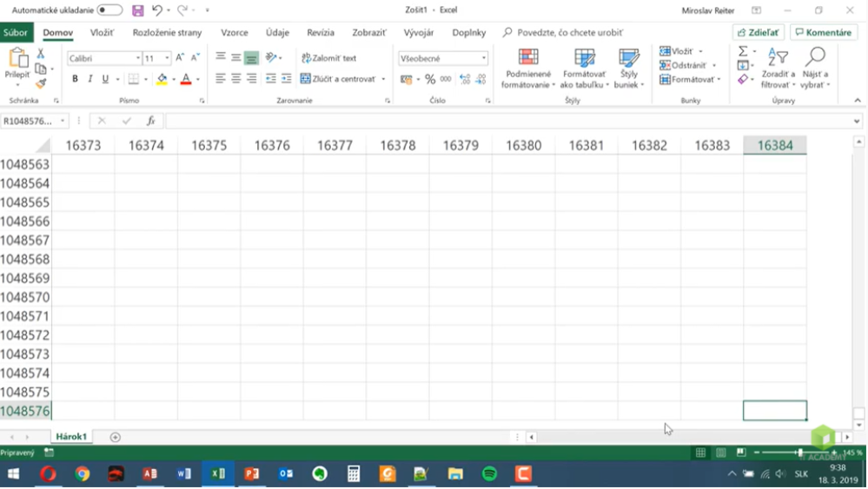Image resolution: width=868 pixels, height=489 pixels.
Task: Open Calculator from the taskbar
Action: [x=354, y=474]
